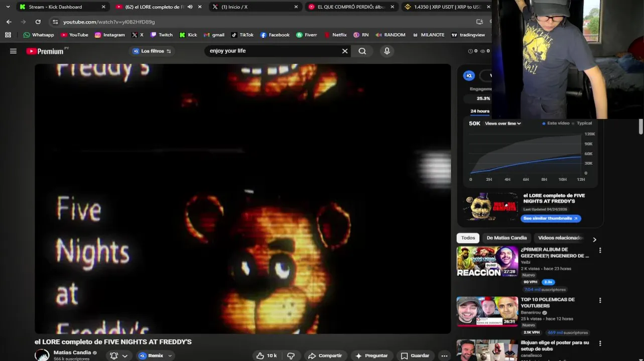This screenshot has height=361, width=644.
Task: Open the tab search chevron in browser
Action: (x=8, y=7)
